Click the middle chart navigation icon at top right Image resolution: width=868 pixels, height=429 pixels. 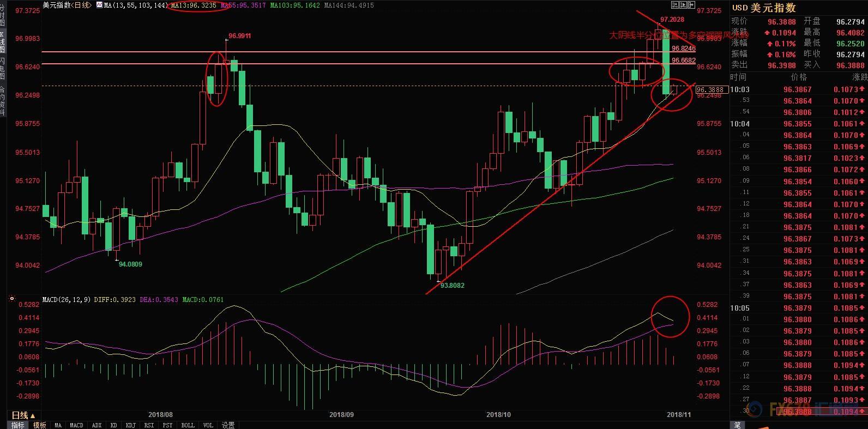click(x=684, y=5)
